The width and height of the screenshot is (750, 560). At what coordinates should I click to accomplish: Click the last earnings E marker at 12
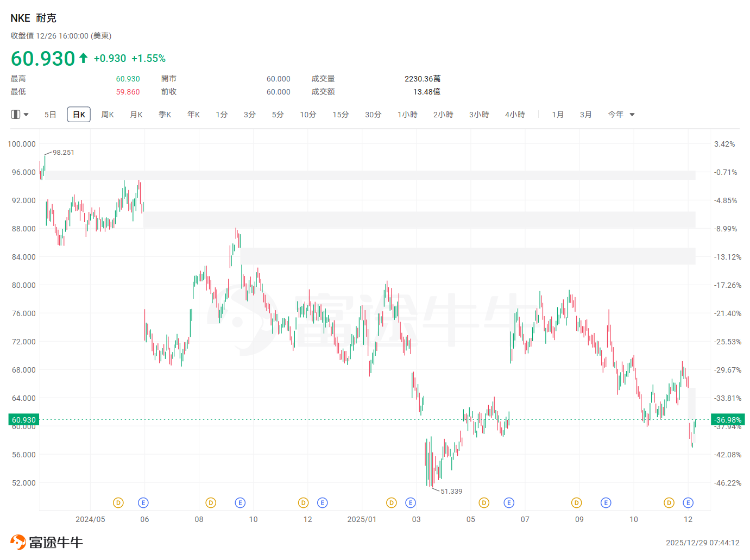point(688,503)
